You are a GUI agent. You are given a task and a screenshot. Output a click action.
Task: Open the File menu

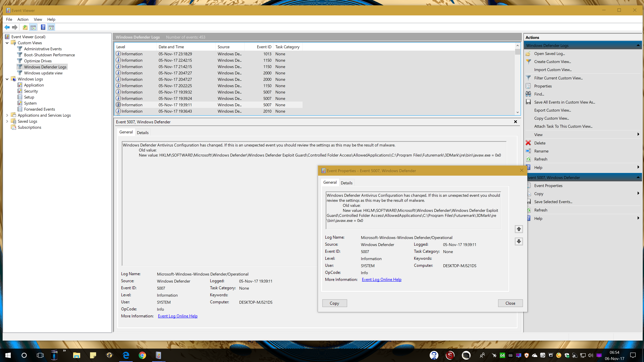coord(9,19)
